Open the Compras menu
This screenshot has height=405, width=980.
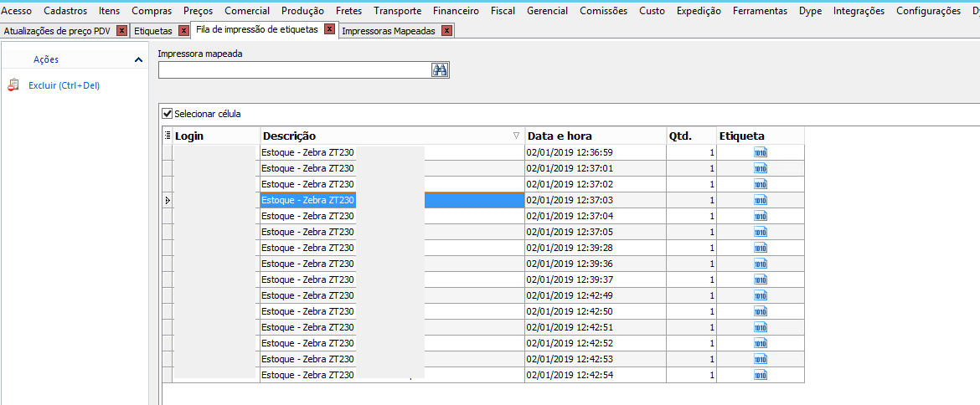tap(152, 11)
